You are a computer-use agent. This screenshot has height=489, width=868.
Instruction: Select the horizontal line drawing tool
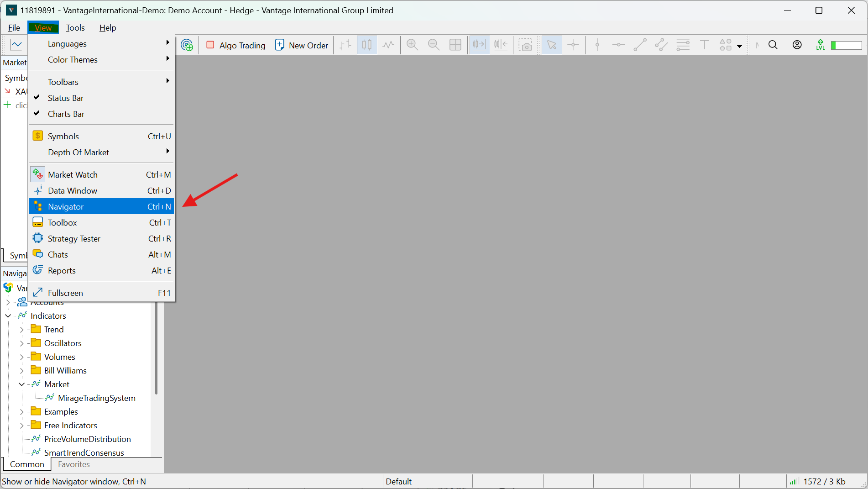(x=619, y=45)
